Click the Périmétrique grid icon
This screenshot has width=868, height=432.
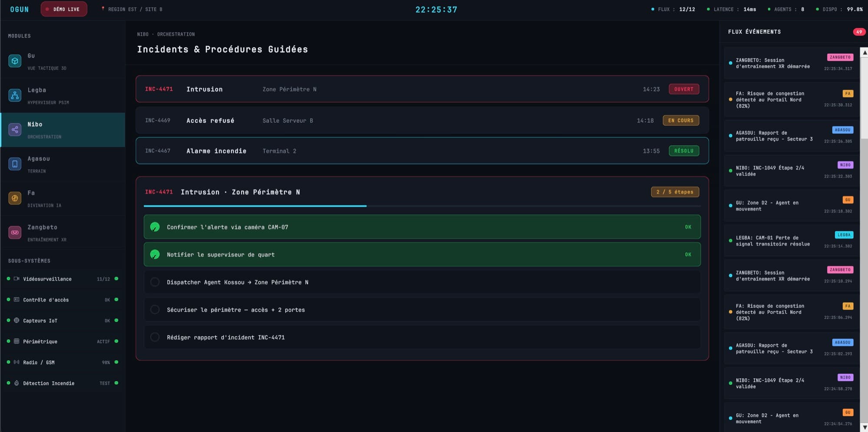[x=16, y=341]
